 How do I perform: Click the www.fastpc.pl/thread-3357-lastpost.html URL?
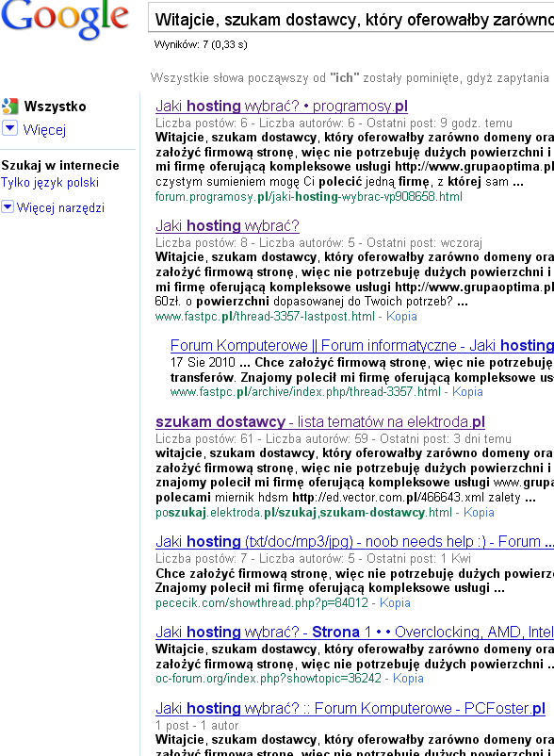(x=265, y=317)
